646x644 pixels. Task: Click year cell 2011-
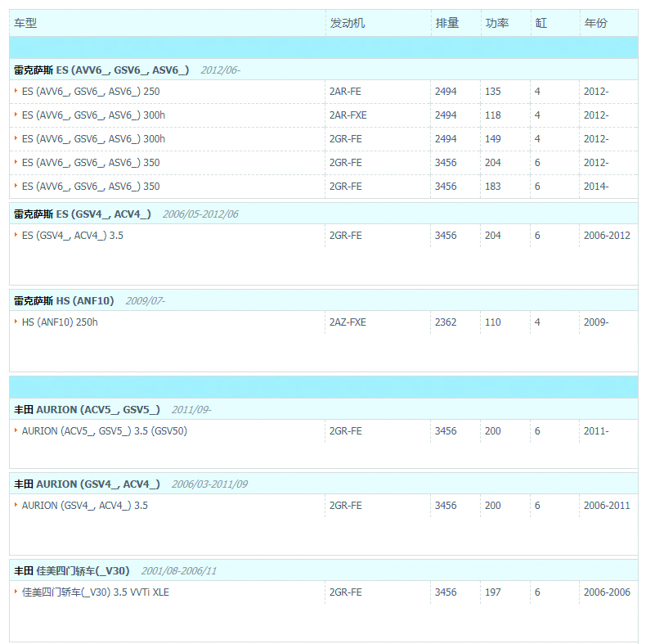[x=596, y=431]
